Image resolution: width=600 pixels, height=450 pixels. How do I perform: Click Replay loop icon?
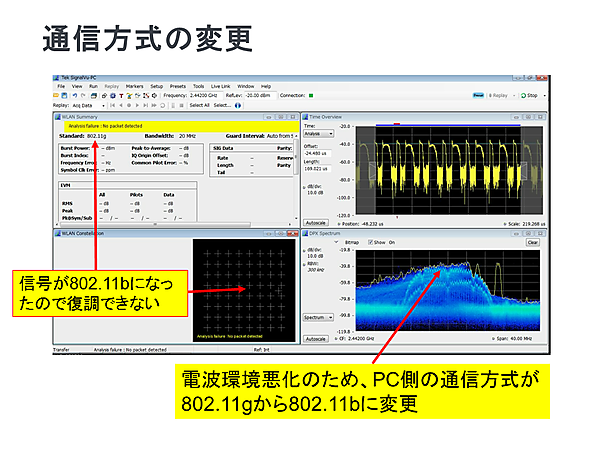163,105
